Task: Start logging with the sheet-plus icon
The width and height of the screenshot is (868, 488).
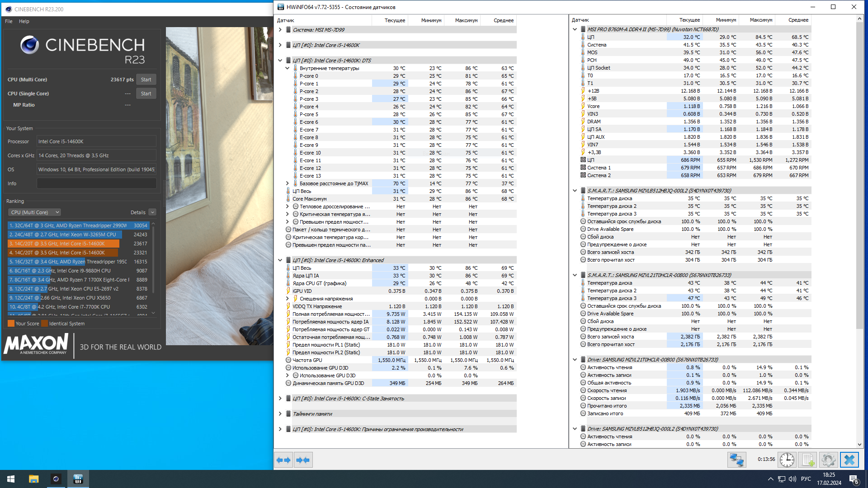Action: coord(808,460)
